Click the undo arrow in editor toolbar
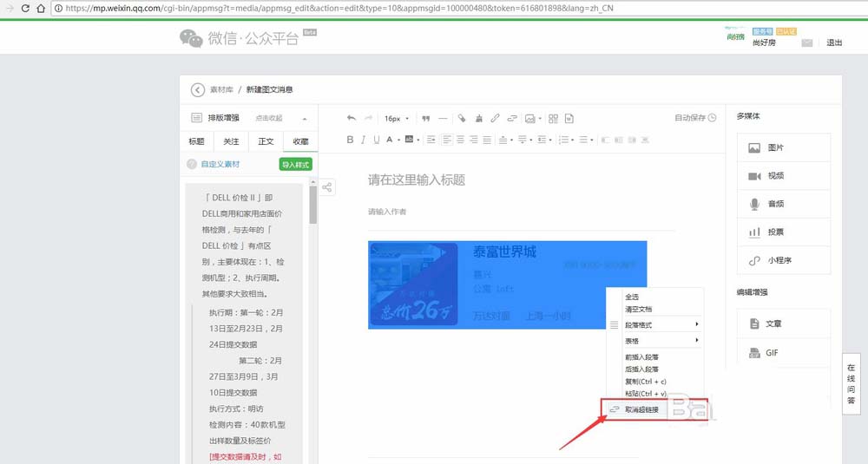 [352, 118]
